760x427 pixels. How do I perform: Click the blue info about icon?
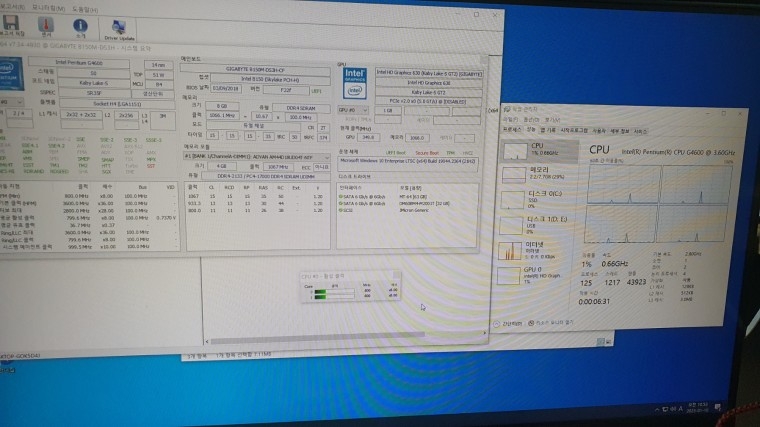pos(80,26)
